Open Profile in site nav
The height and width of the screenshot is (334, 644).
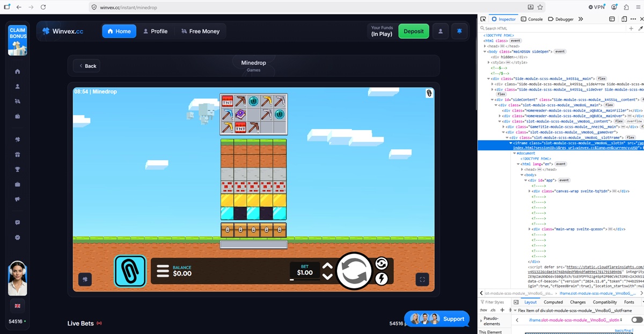coord(155,31)
